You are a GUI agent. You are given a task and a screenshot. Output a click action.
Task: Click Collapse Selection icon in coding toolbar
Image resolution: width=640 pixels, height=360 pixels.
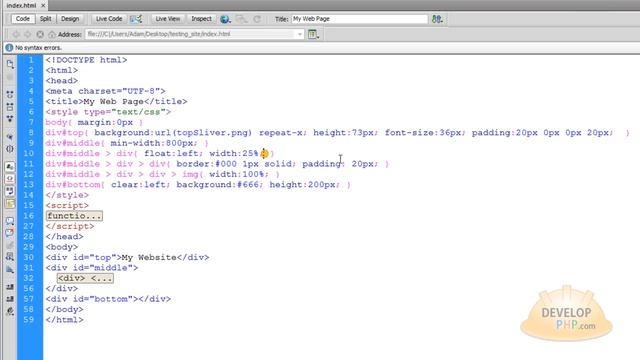pyautogui.click(x=10, y=107)
